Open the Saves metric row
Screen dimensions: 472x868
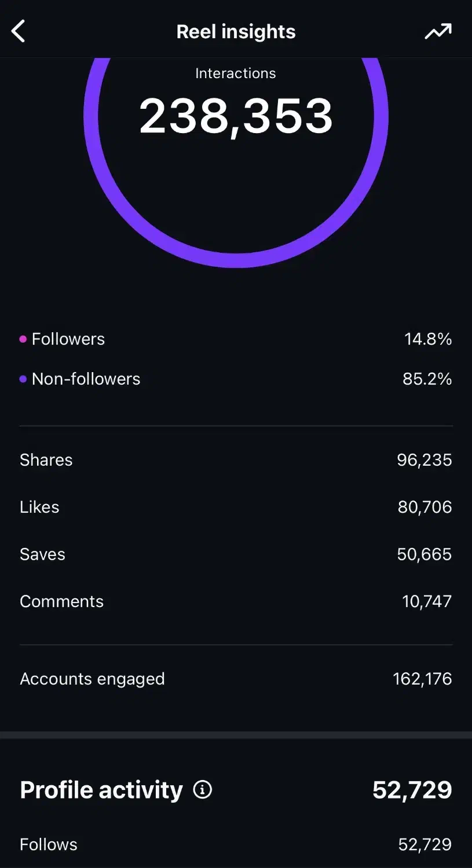pos(236,554)
